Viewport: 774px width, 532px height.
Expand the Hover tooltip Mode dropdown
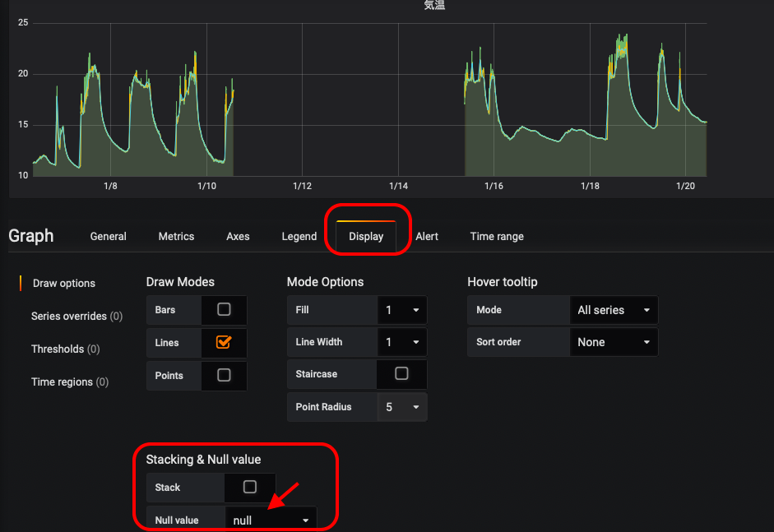pos(613,310)
